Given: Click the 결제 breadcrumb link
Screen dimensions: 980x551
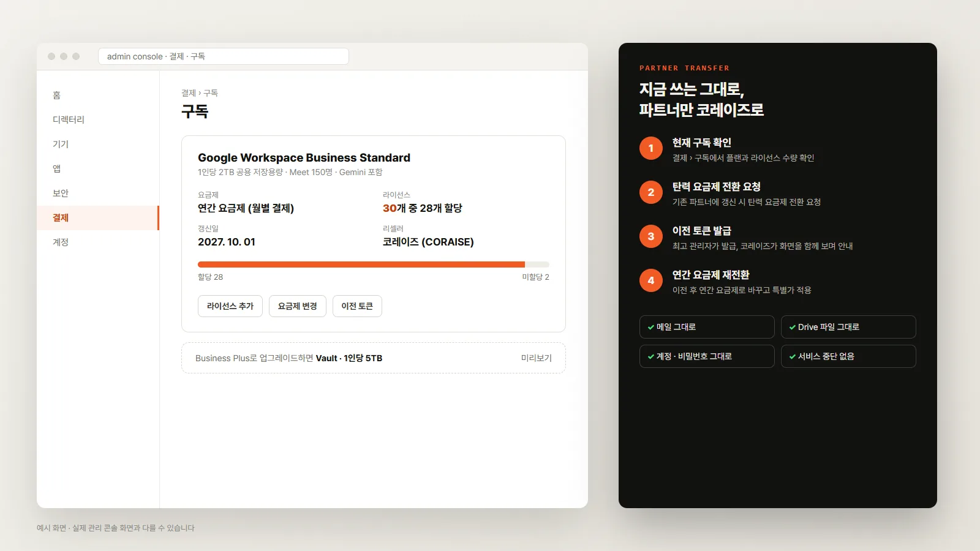Looking at the screenshot, I should click(x=189, y=93).
